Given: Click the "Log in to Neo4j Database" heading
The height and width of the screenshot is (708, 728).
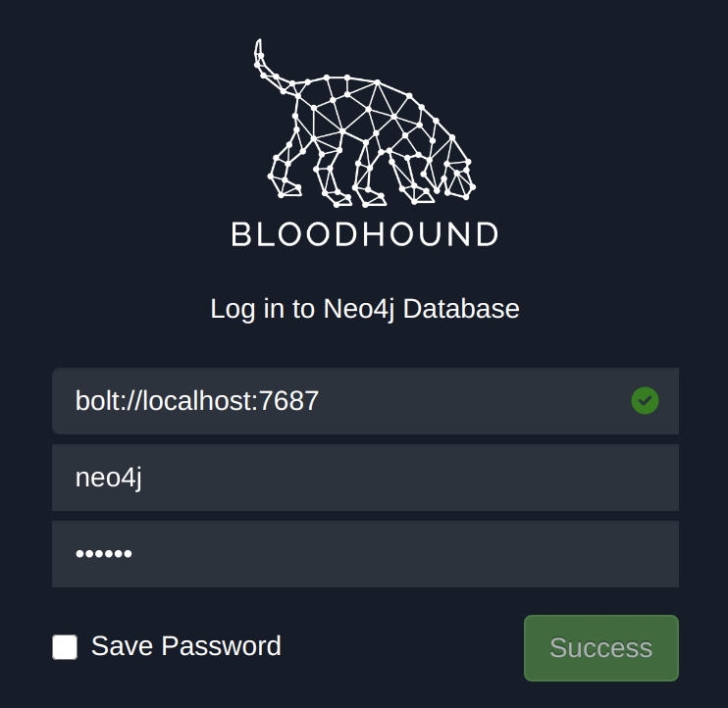Looking at the screenshot, I should click(x=364, y=309).
